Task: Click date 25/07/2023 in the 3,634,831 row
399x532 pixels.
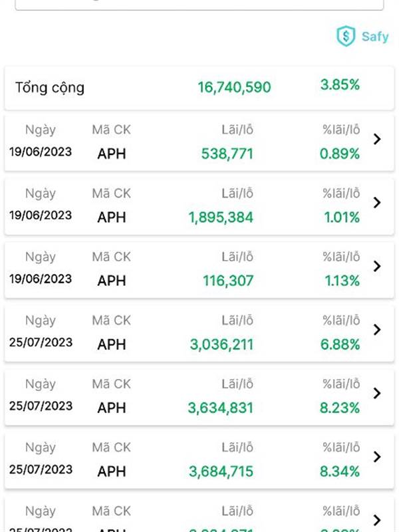Action: (41, 406)
